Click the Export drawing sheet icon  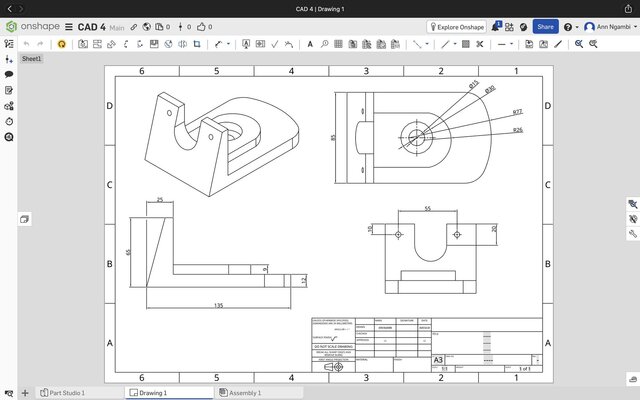click(529, 44)
